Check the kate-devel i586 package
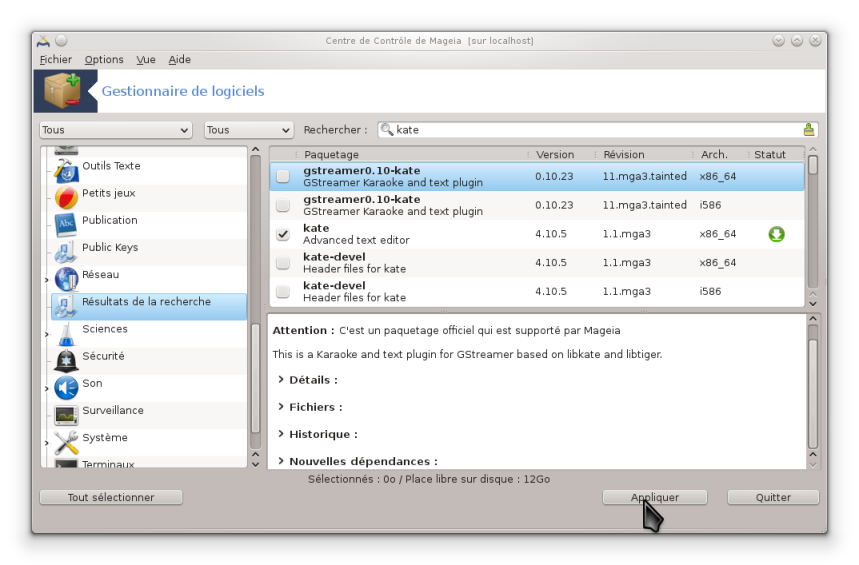Image resolution: width=859 pixels, height=565 pixels. (x=283, y=292)
